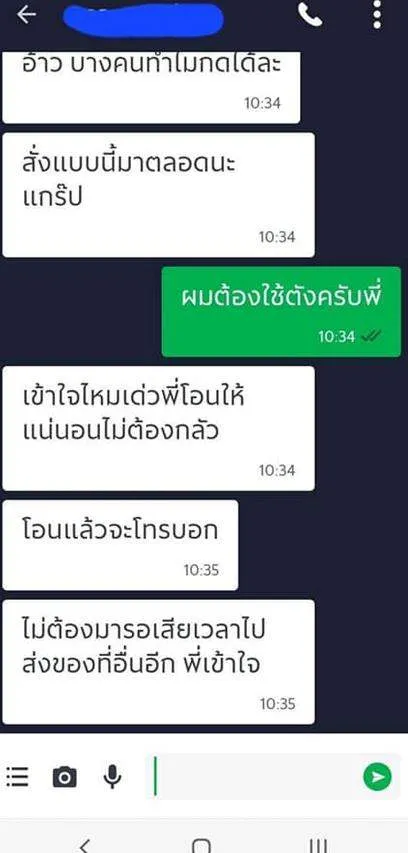
Task: Start a voice call with phone icon
Action: (310, 15)
